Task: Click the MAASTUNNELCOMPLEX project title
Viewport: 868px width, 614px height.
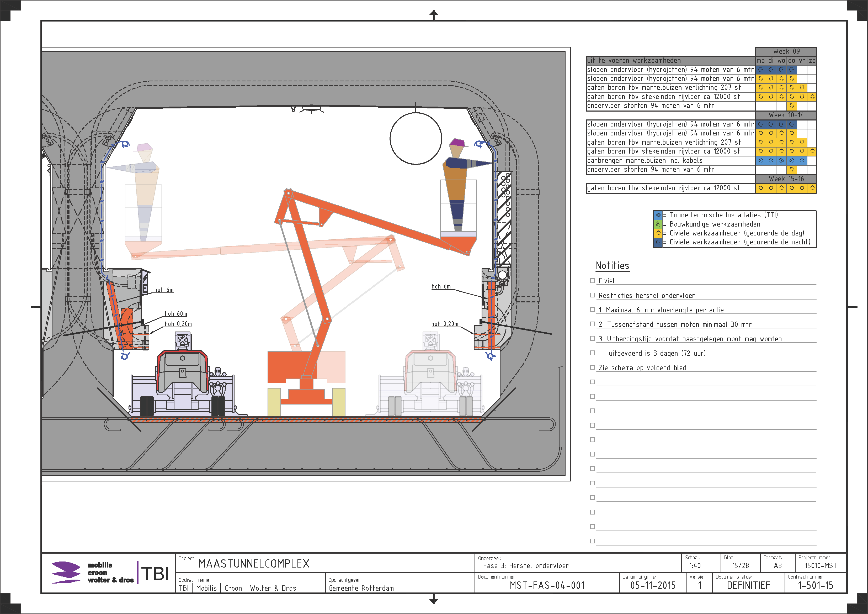Action: [254, 564]
